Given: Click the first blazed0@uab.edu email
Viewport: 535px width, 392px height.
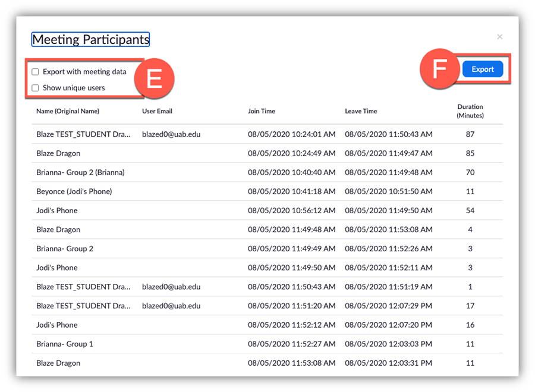Looking at the screenshot, I should click(171, 134).
